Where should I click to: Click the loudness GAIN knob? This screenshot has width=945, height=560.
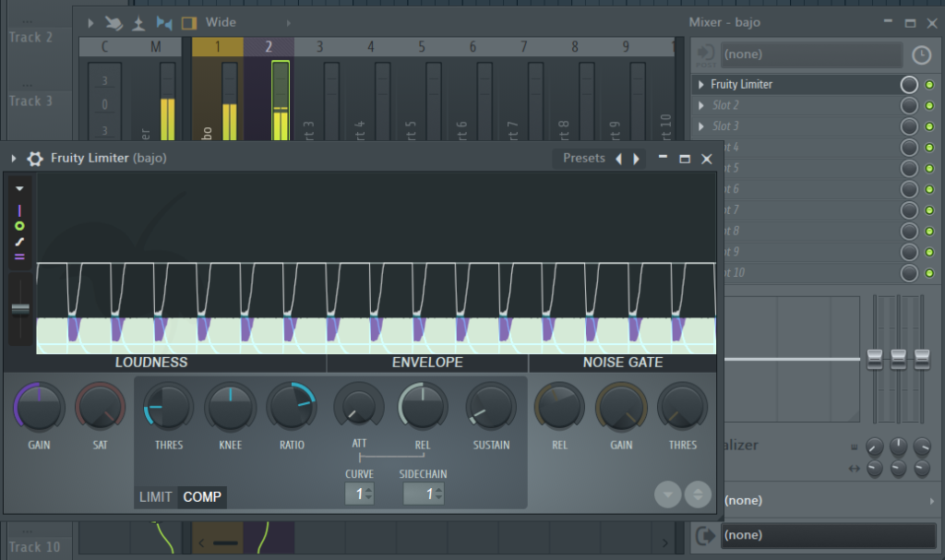39,408
